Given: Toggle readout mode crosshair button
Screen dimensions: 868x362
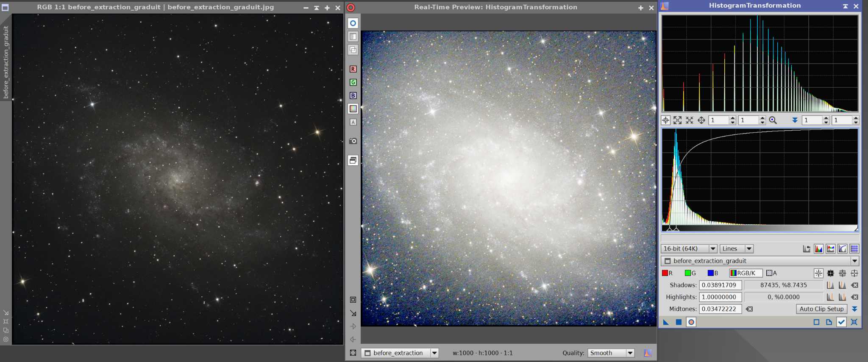Looking at the screenshot, I should tap(665, 120).
